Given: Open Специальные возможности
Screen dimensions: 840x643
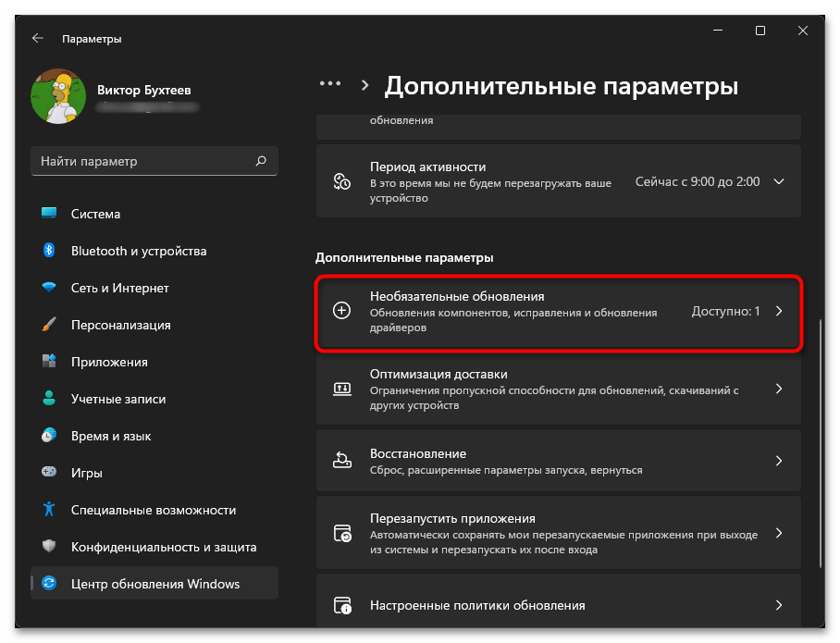Looking at the screenshot, I should click(154, 510).
